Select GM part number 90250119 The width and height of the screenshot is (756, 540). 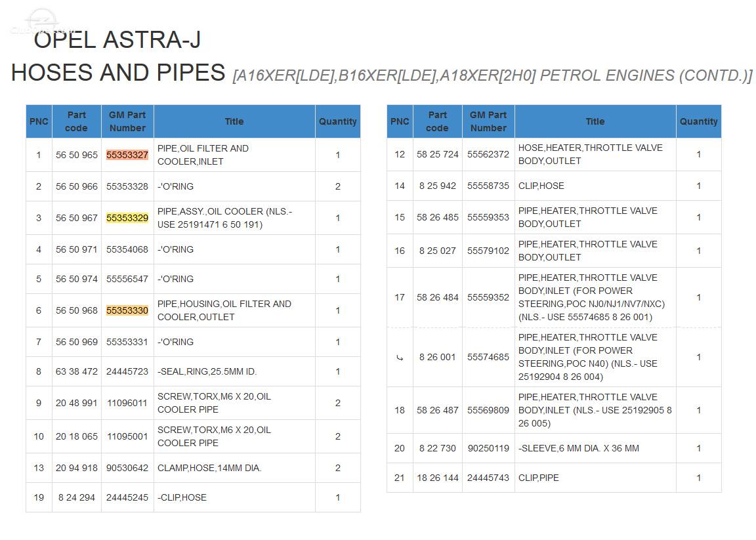[488, 448]
